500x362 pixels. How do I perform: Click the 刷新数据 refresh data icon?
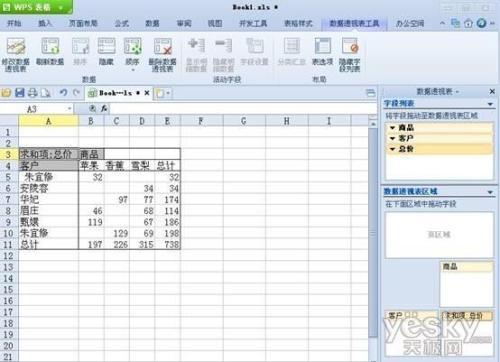pyautogui.click(x=50, y=47)
